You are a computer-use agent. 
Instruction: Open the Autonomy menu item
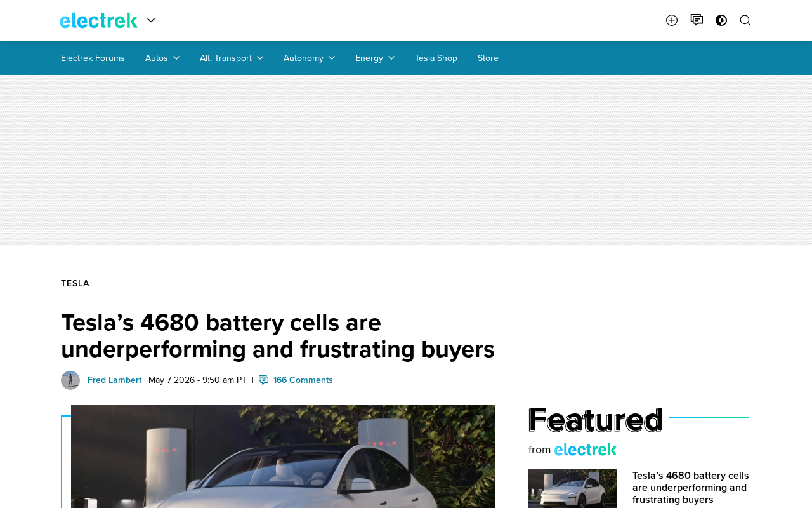coord(303,58)
